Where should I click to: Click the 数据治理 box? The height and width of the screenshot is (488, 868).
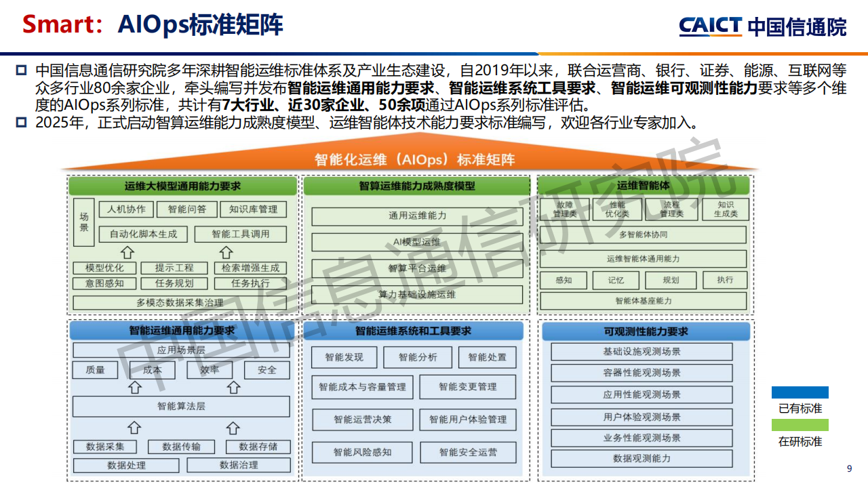[x=239, y=466]
